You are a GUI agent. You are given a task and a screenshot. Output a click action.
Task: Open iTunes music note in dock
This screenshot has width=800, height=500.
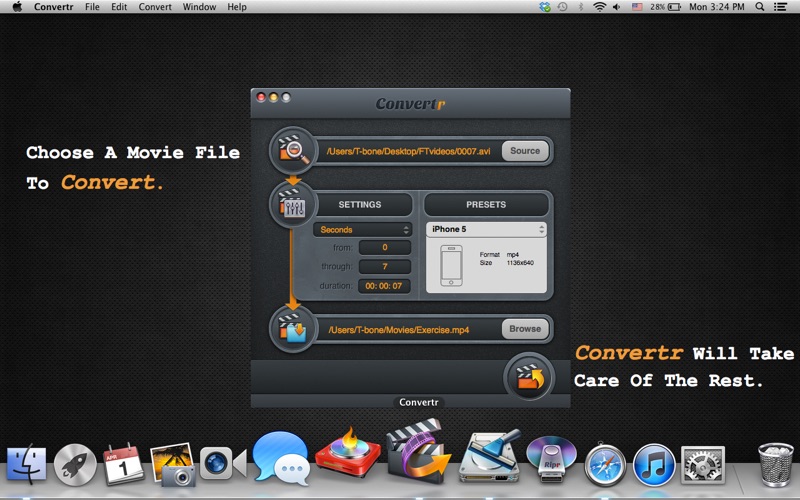pyautogui.click(x=655, y=464)
